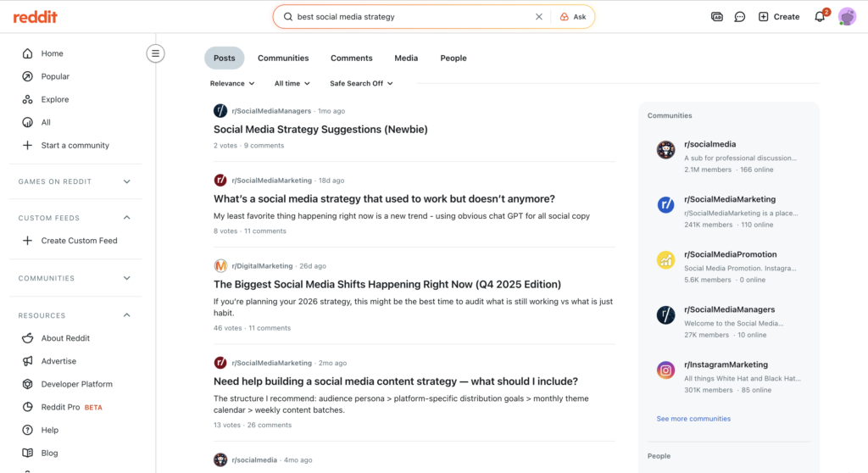Switch to People tab
This screenshot has width=868, height=473.
pos(453,58)
